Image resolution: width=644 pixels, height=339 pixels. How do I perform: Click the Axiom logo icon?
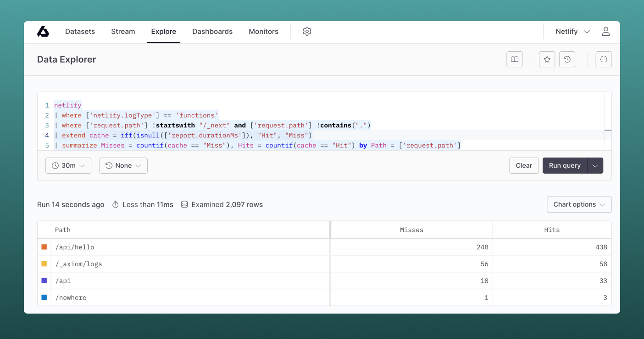pos(43,32)
